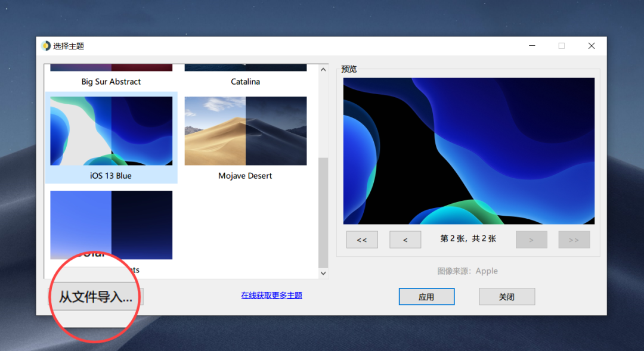The width and height of the screenshot is (644, 351).
Task: Click the large preview image
Action: 469,151
